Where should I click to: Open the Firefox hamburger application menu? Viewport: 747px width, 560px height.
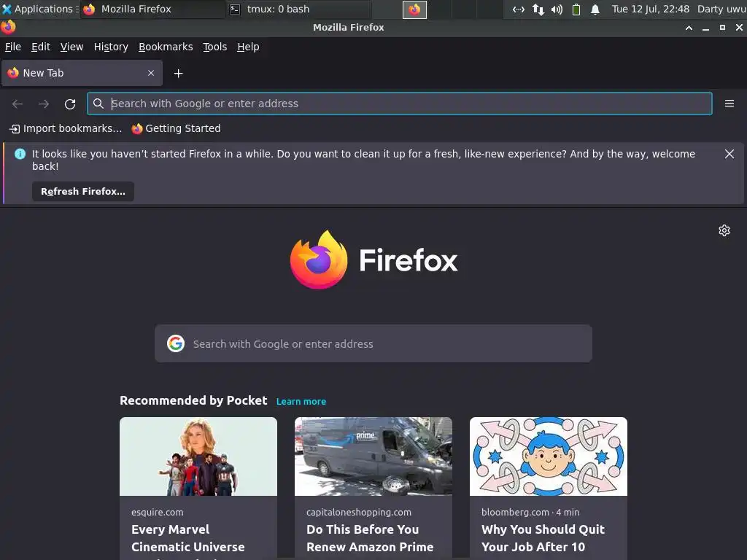(x=729, y=104)
